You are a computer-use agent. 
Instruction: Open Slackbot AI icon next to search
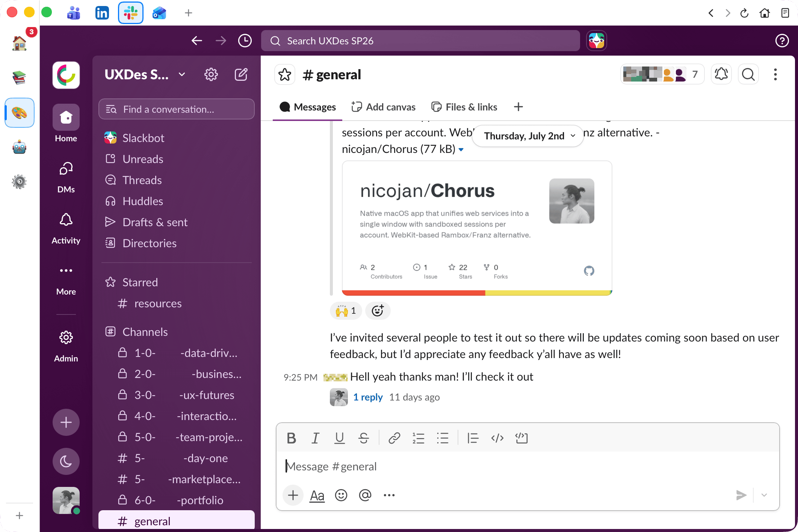click(597, 41)
